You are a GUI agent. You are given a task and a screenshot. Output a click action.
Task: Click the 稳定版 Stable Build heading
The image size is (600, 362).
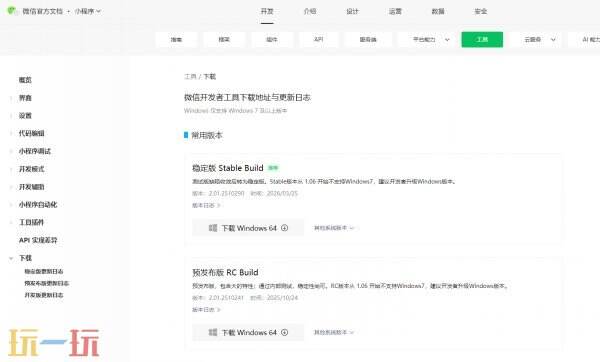[x=228, y=168]
